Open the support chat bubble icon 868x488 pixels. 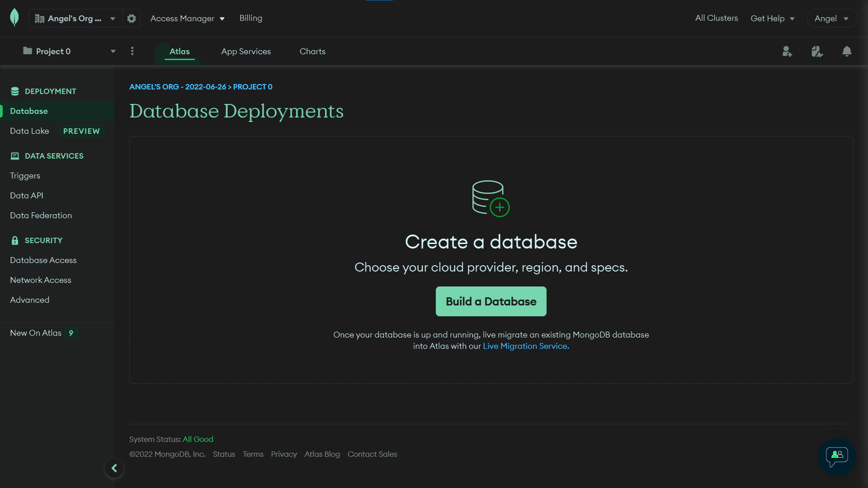[x=837, y=457]
